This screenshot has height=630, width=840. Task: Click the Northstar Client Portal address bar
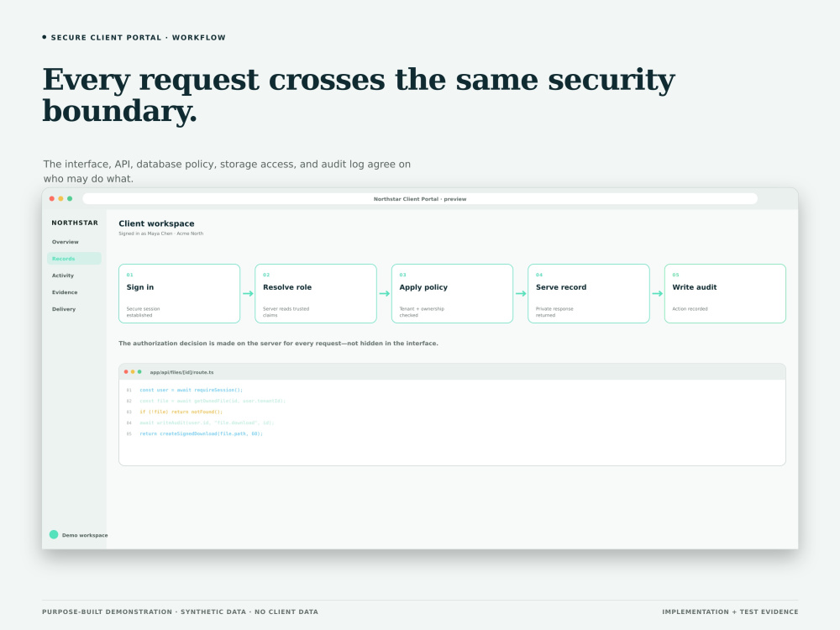pos(420,199)
